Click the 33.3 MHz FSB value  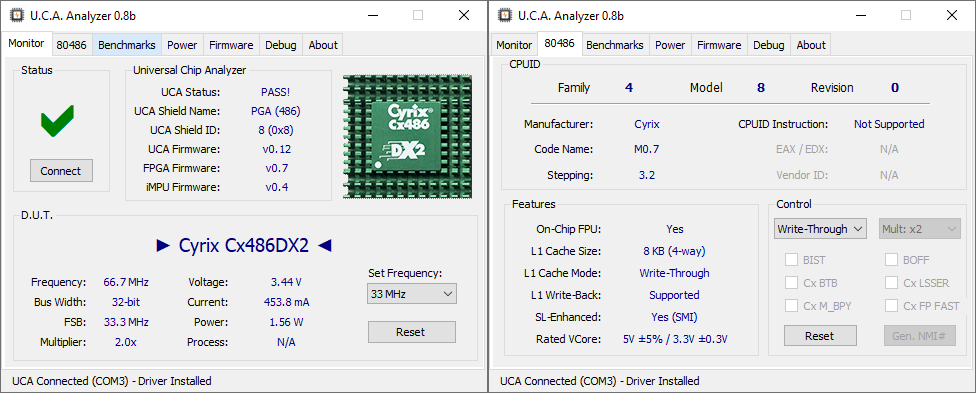pyautogui.click(x=126, y=322)
